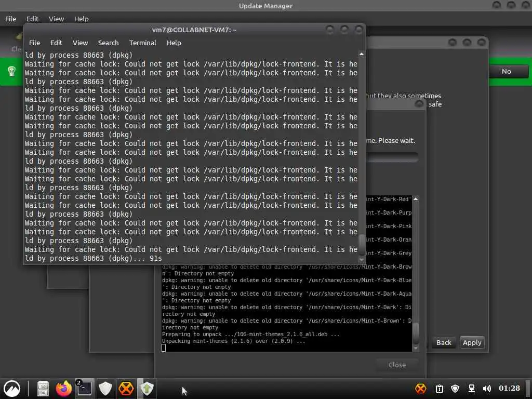Open the start menu mountain icon
The height and width of the screenshot is (399, 532).
click(12, 389)
